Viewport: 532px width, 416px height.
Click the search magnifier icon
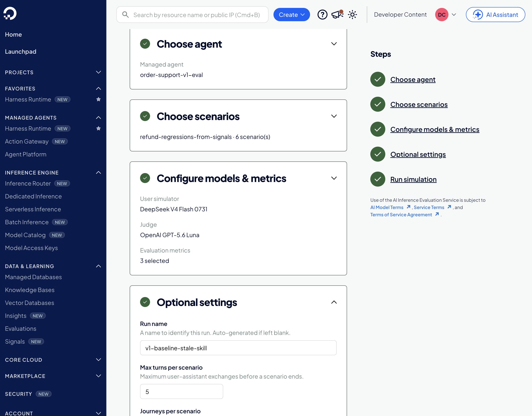coord(126,15)
